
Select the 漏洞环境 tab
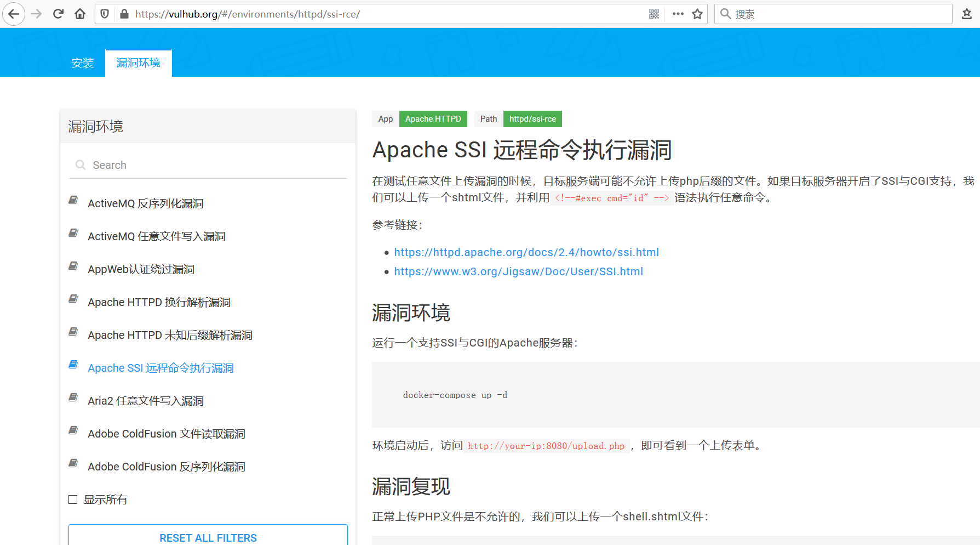pos(139,63)
